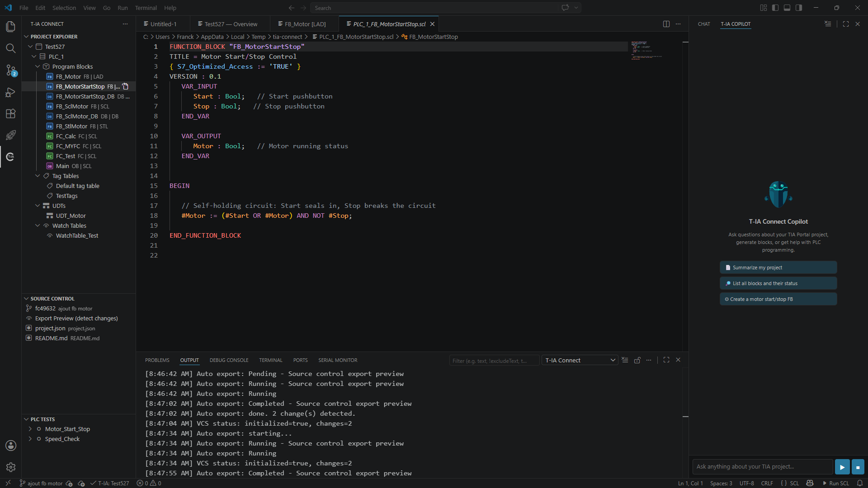Clear the Output panel log
868x488 pixels.
625,360
